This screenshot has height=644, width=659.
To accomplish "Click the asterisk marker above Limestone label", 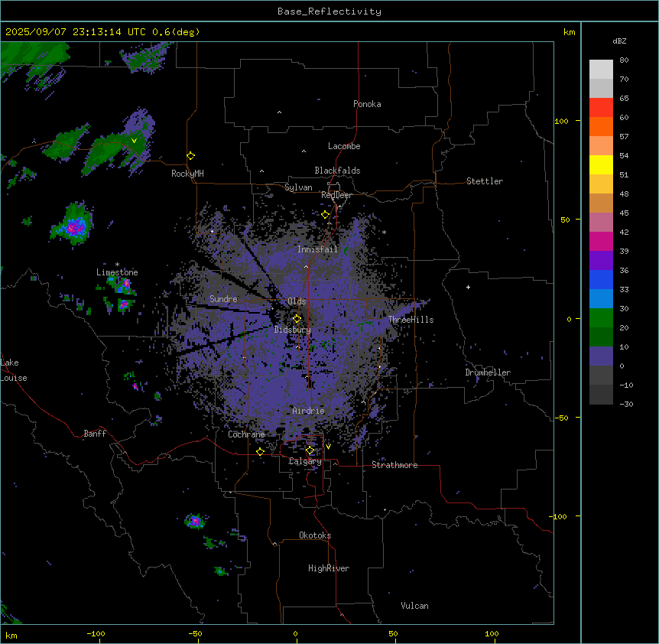I will pos(117,265).
